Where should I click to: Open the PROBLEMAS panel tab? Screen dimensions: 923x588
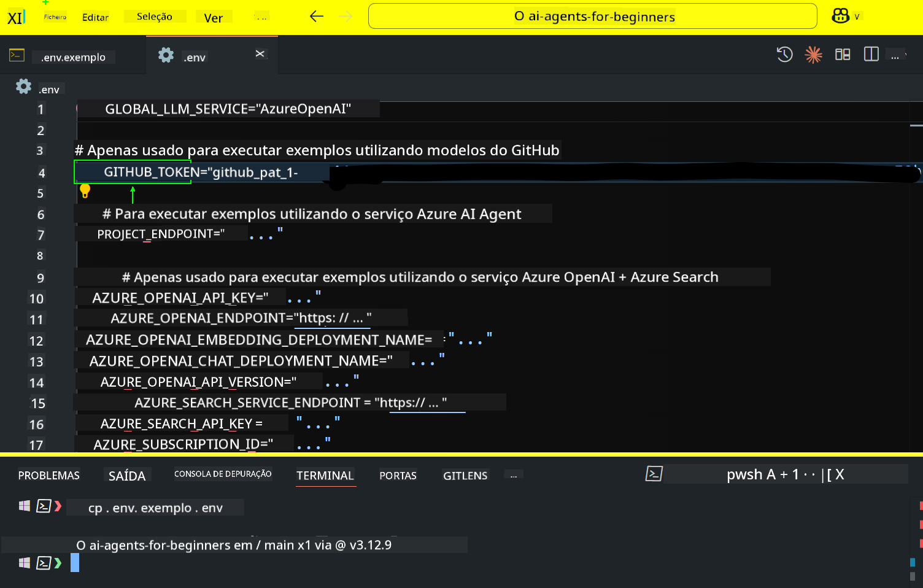click(49, 476)
